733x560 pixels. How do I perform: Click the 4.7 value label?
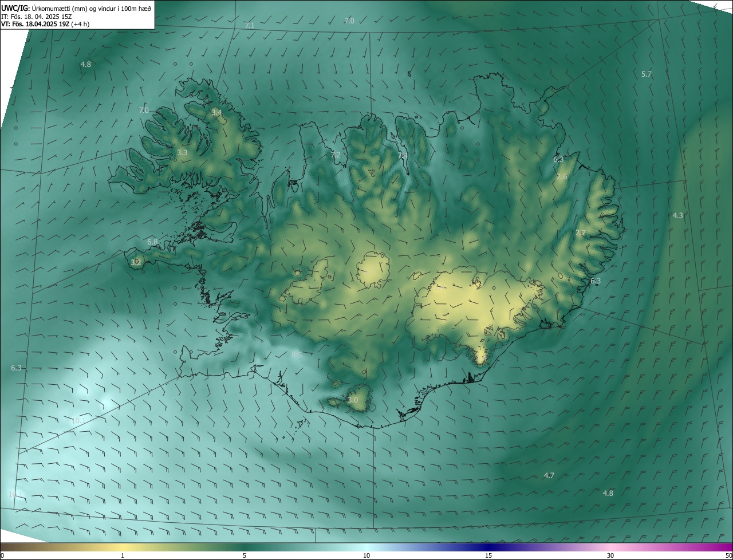click(x=549, y=476)
